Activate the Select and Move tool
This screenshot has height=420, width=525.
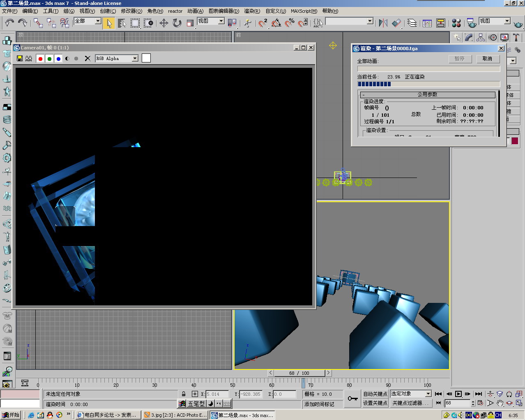click(x=163, y=23)
